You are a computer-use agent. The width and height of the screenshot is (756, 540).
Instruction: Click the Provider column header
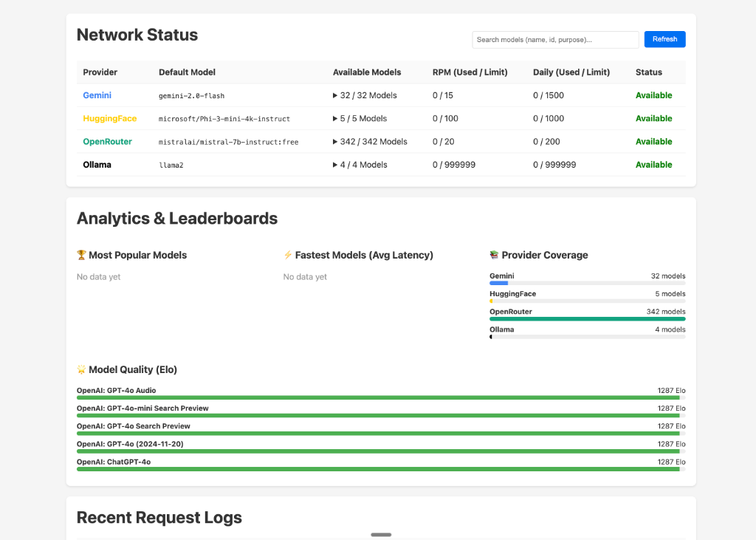point(100,72)
